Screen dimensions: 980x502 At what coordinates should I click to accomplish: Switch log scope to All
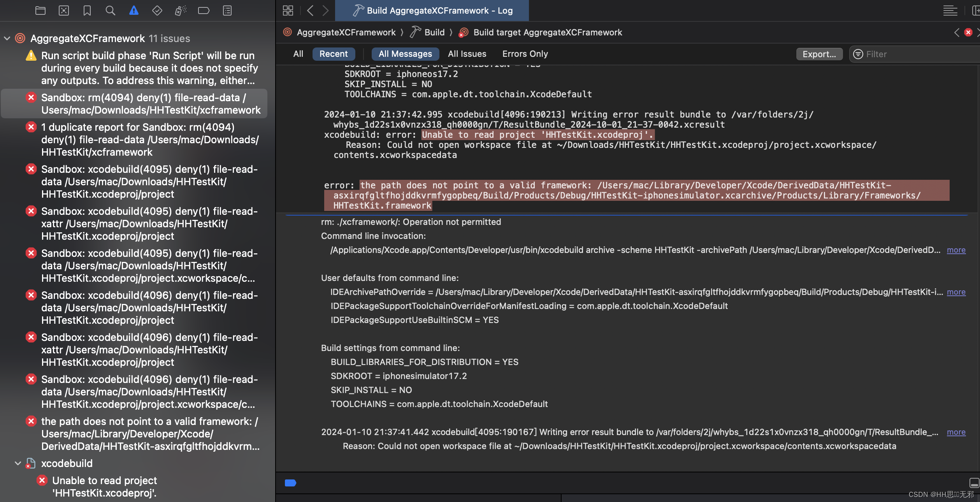[x=298, y=54]
